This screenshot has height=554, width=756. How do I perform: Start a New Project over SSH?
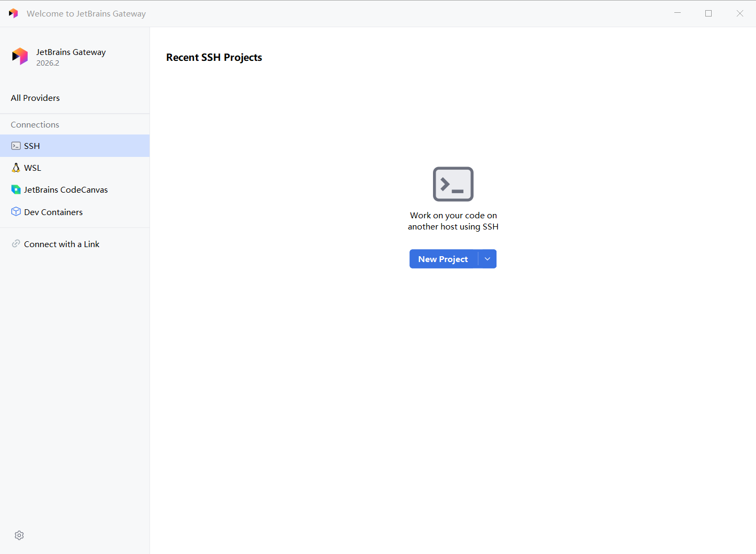(x=443, y=259)
